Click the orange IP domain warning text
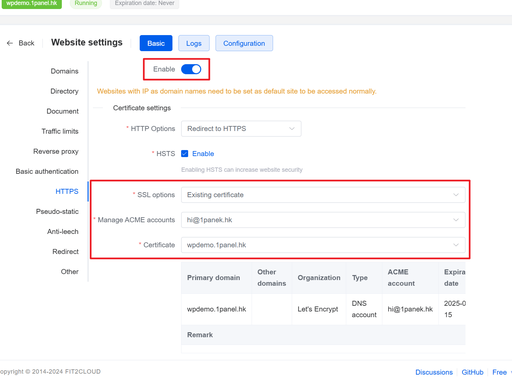 click(x=236, y=91)
